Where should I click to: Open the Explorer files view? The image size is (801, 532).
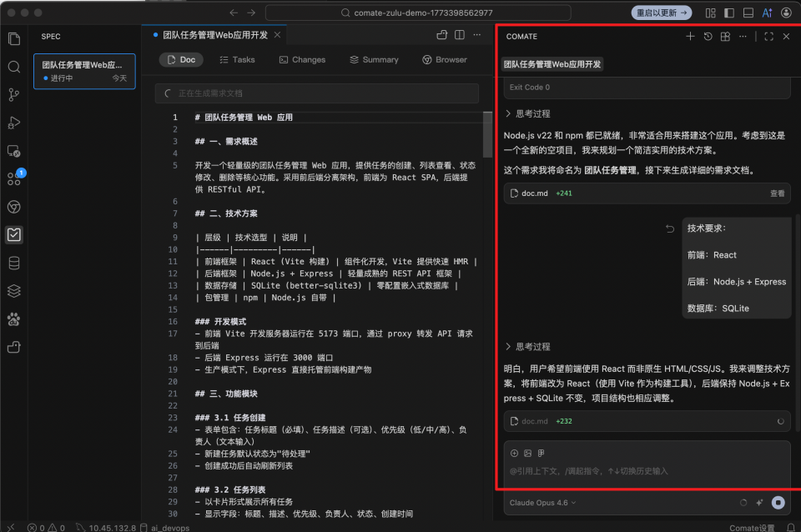click(x=14, y=39)
